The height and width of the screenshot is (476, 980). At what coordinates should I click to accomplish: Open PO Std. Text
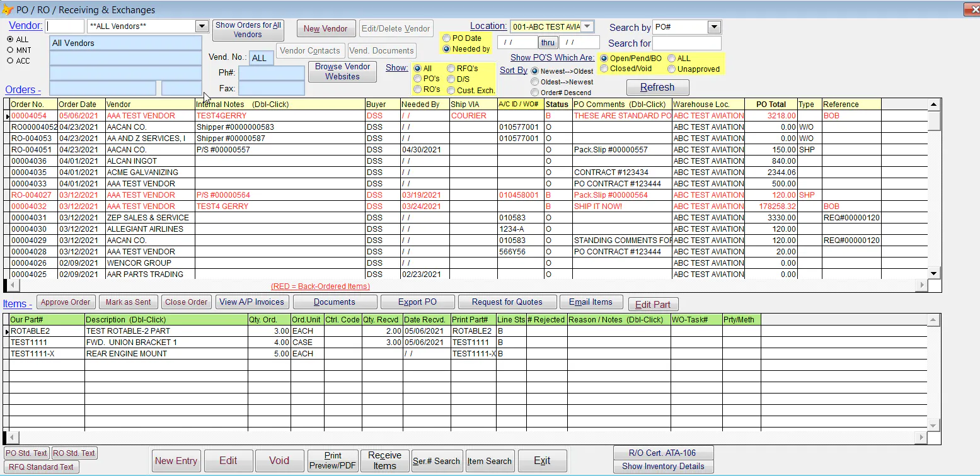[26, 453]
